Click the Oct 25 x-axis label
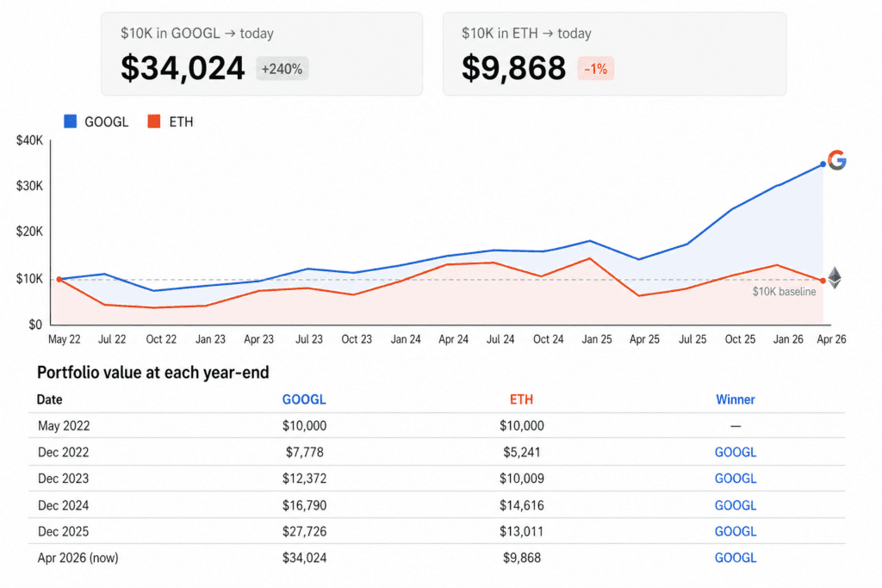This screenshot has height=588, width=882. [740, 339]
